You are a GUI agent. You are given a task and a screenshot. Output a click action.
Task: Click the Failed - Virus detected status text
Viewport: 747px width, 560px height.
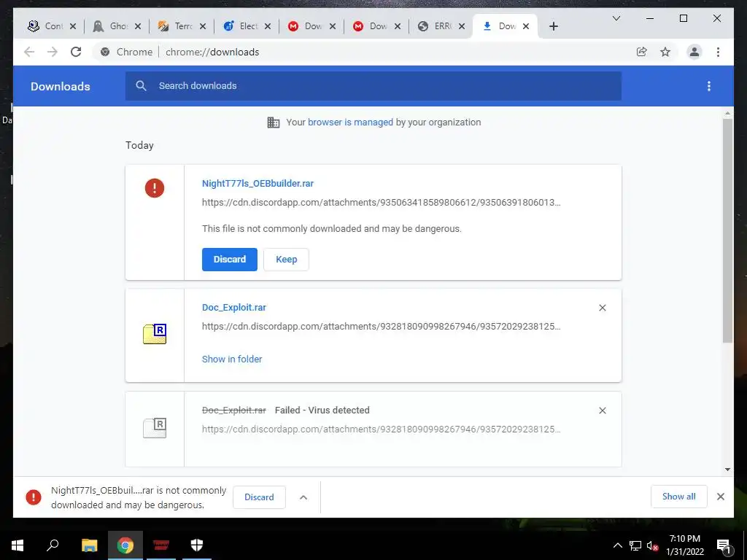[x=322, y=410]
